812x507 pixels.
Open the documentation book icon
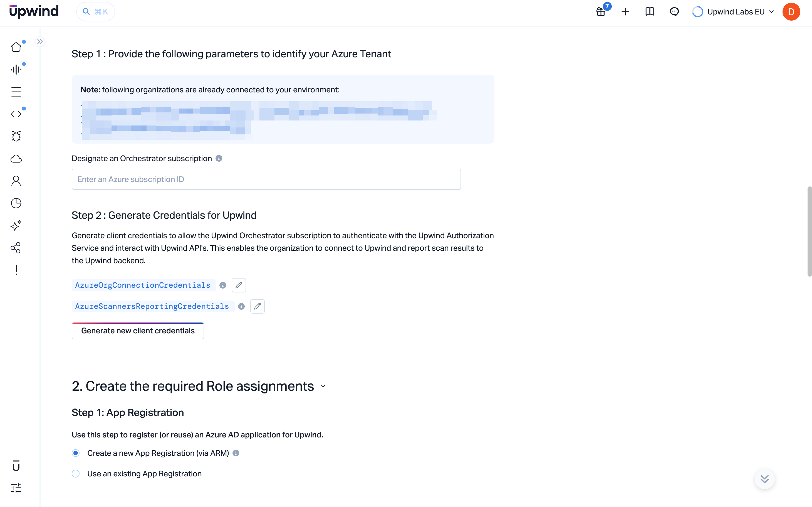[650, 12]
